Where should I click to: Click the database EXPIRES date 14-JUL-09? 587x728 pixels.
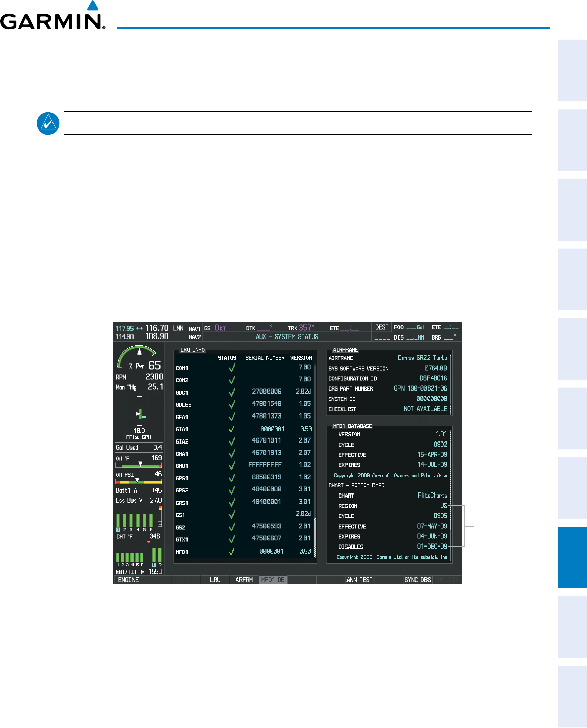(432, 465)
